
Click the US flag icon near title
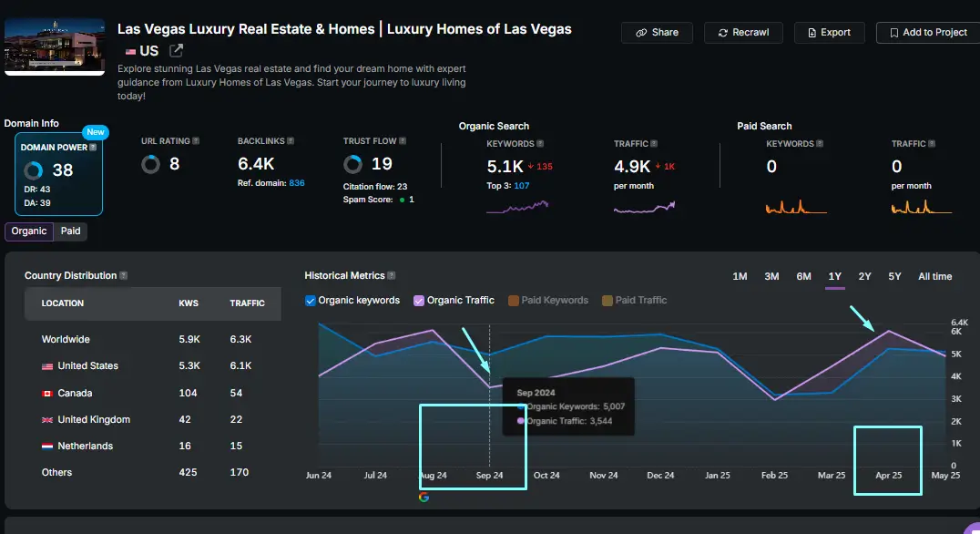pos(130,51)
